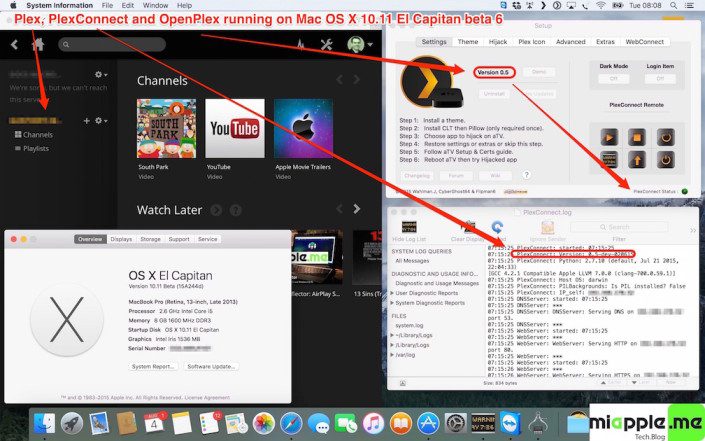Open the Plex activity pulse icon
This screenshot has height=441, width=705.
300,45
